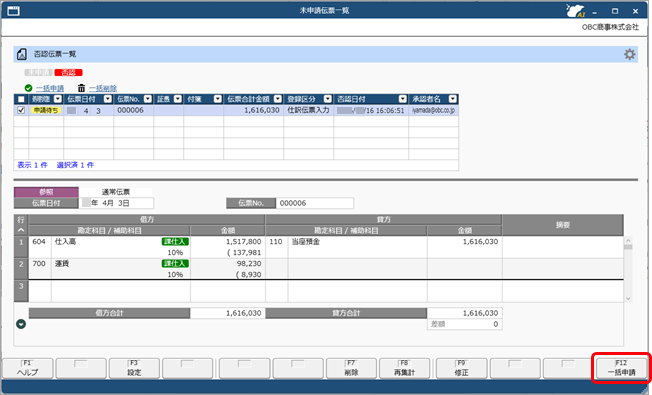The height and width of the screenshot is (395, 652).
Task: Select row number 2 in the journal grid
Action: point(21,269)
